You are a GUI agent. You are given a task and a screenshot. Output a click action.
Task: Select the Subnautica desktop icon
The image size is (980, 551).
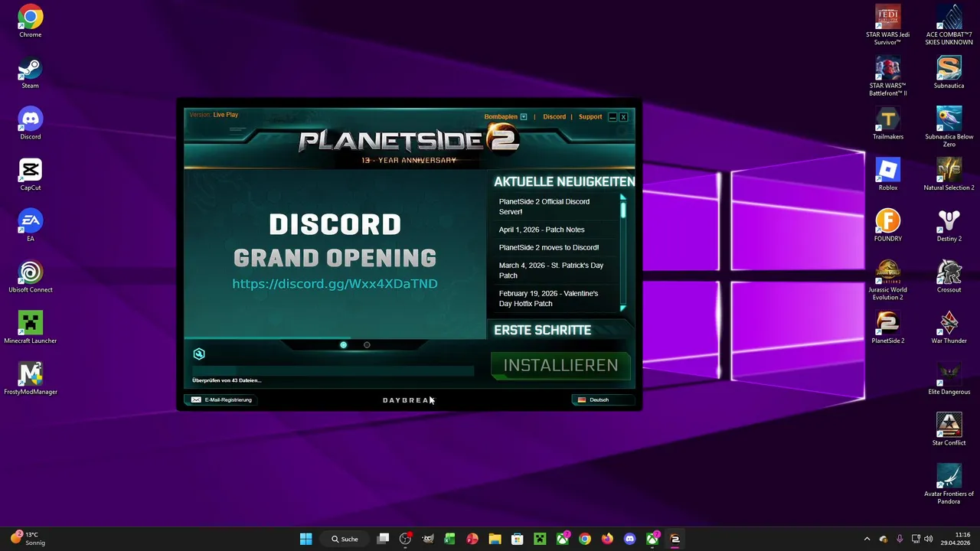(x=949, y=73)
